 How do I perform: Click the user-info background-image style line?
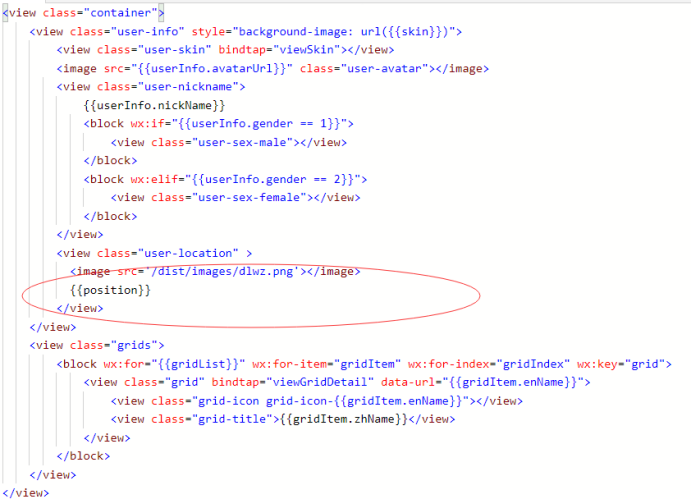click(246, 32)
